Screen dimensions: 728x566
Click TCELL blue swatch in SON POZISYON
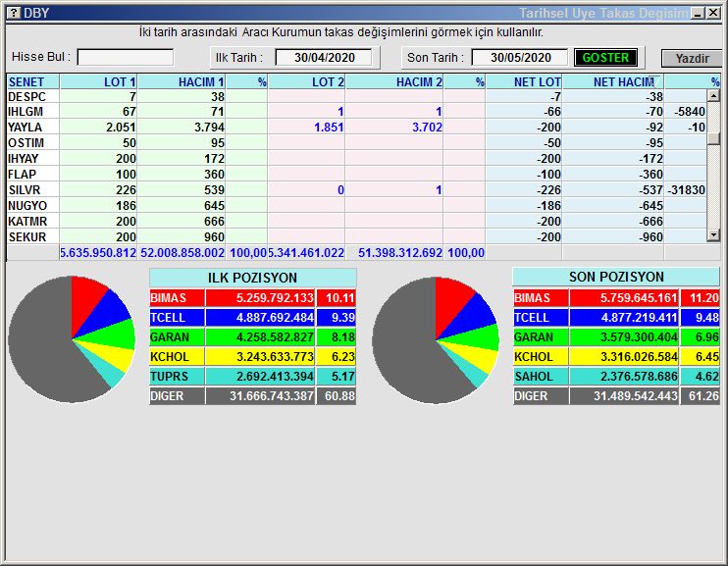click(541, 318)
